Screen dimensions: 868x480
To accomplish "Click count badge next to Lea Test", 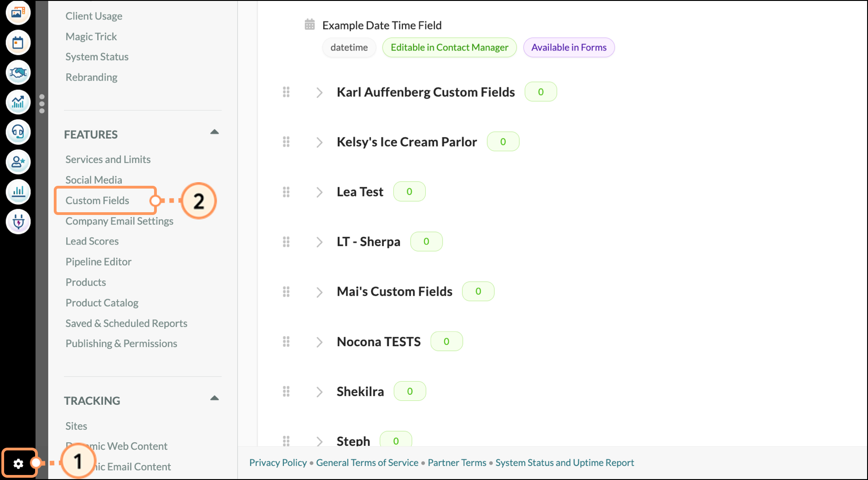I will click(x=409, y=192).
